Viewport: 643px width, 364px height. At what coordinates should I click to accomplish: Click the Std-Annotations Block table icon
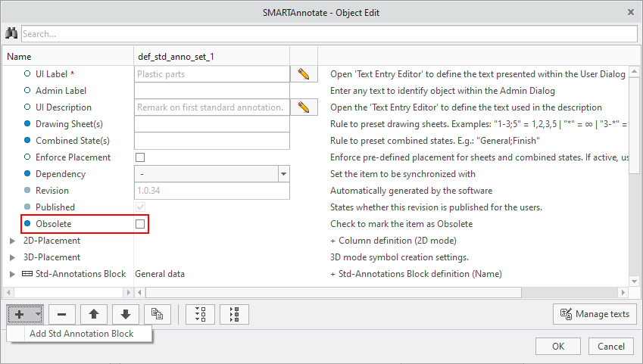coord(27,274)
